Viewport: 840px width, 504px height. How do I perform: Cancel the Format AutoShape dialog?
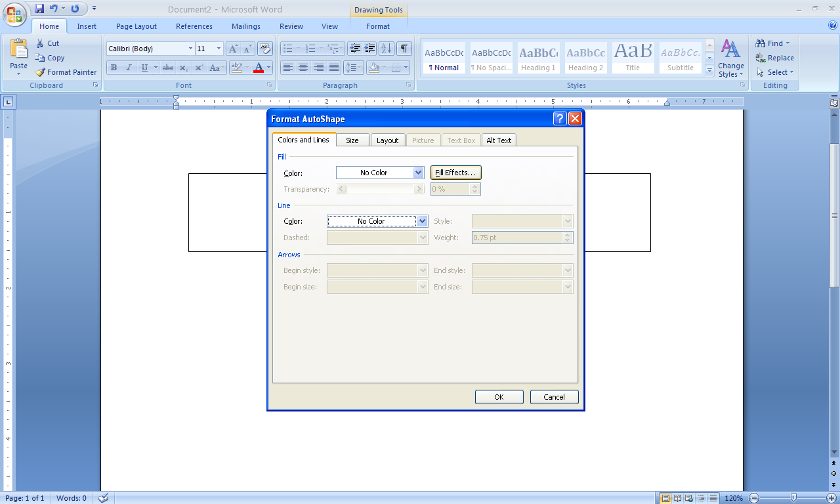(554, 397)
